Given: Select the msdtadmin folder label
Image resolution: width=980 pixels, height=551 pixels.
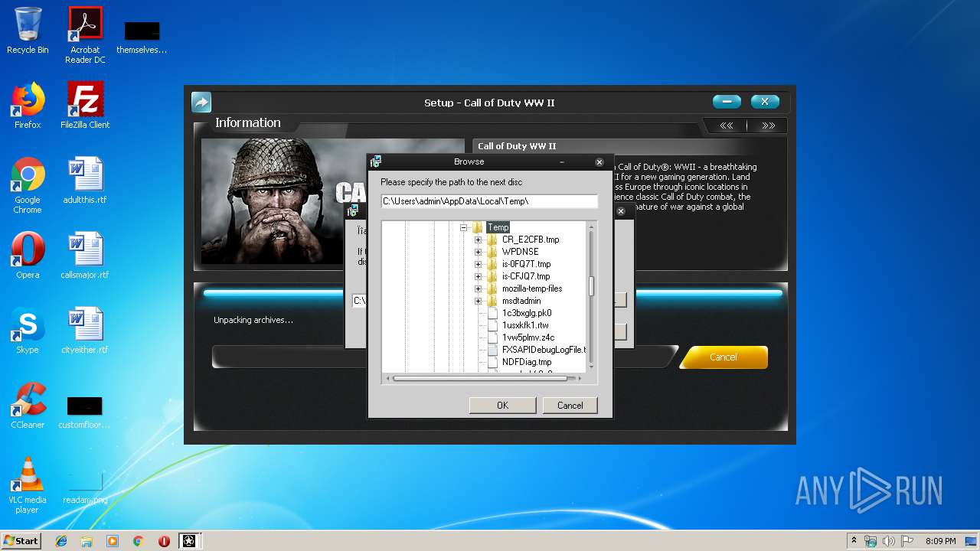Looking at the screenshot, I should pos(521,301).
